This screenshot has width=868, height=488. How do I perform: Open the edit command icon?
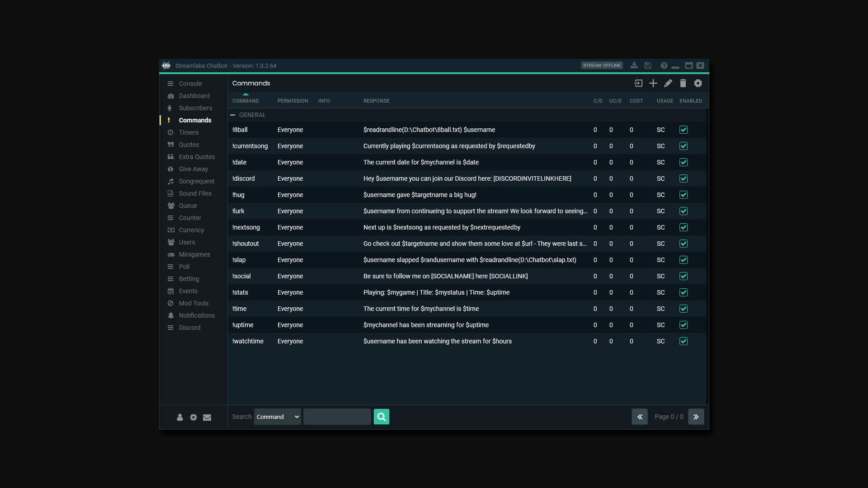[x=668, y=84]
